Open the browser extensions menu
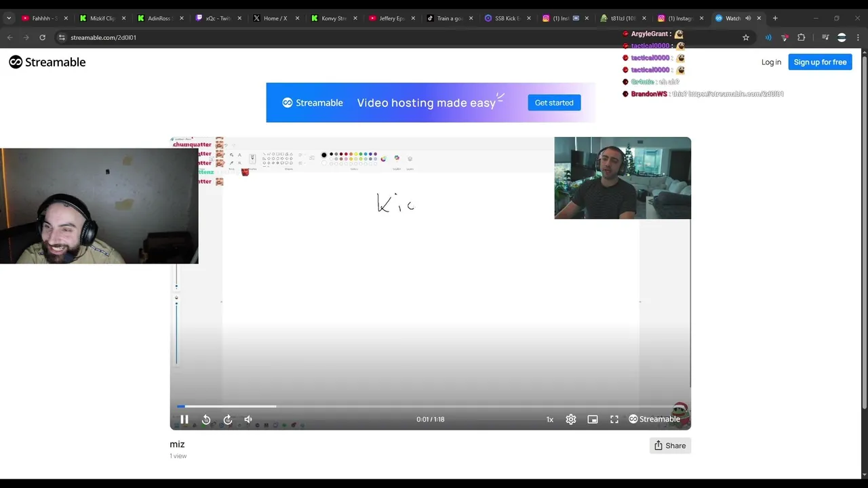The width and height of the screenshot is (868, 488). 801,37
